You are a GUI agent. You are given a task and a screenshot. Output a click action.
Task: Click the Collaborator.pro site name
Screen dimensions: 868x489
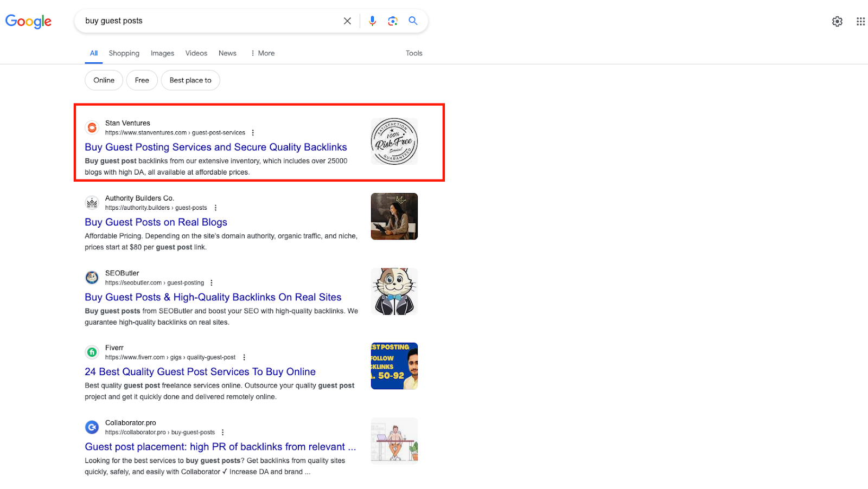131,423
